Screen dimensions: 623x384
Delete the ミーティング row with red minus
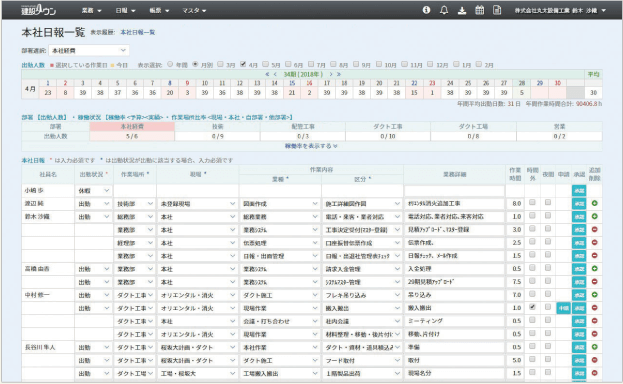tap(594, 321)
